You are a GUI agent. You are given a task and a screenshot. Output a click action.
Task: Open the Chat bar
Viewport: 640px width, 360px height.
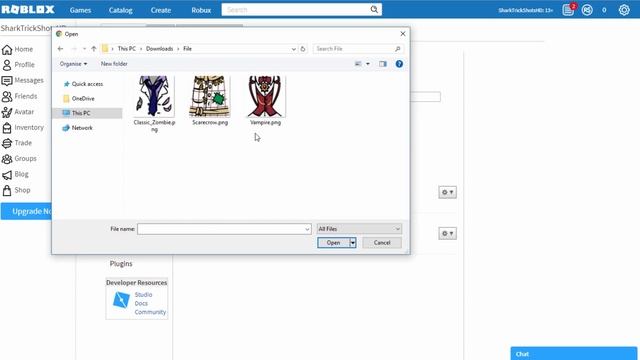click(573, 353)
